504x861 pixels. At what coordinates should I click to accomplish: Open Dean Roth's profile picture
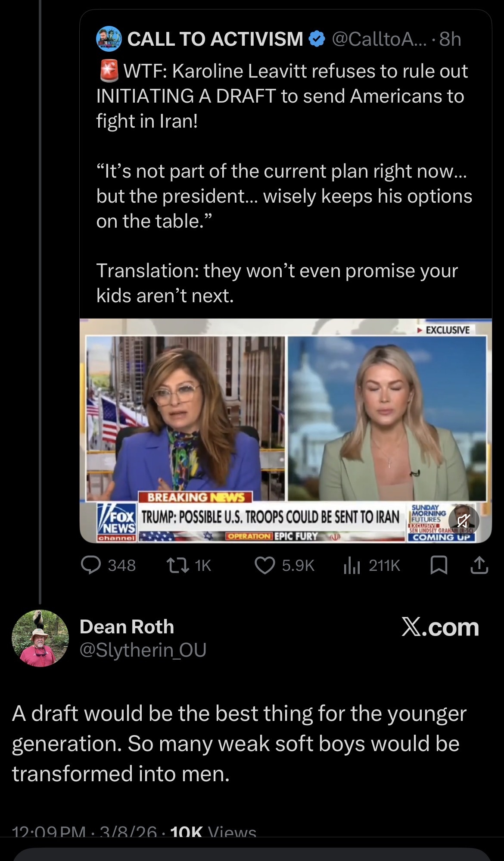(40, 638)
